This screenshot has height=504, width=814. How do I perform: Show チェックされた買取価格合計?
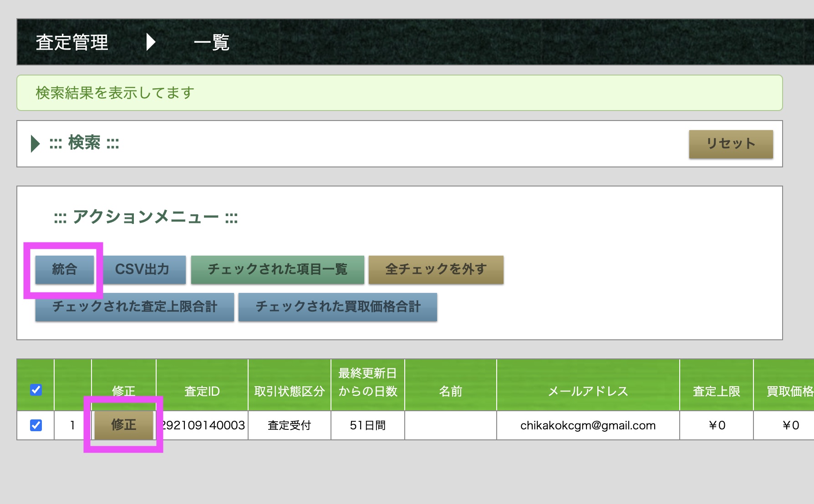(x=337, y=307)
